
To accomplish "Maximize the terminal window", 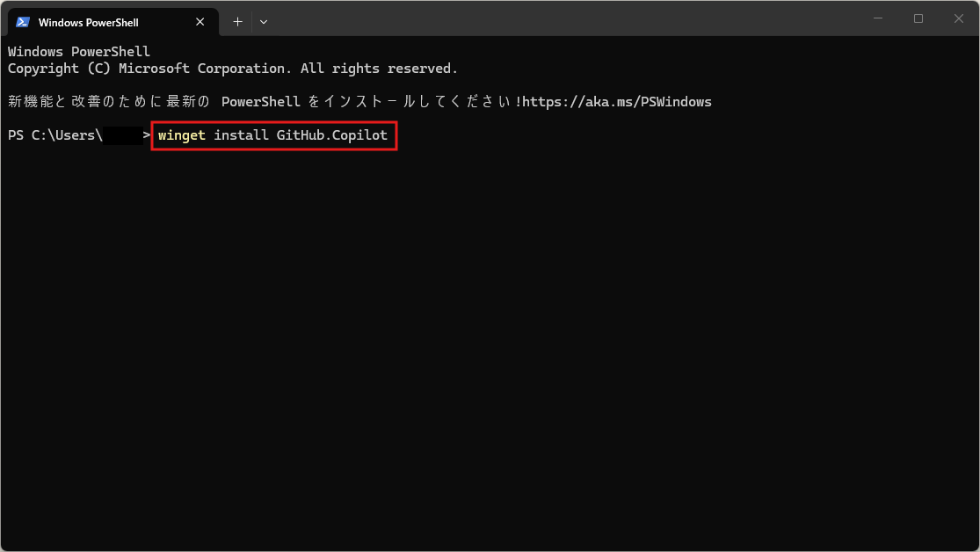I will point(918,18).
